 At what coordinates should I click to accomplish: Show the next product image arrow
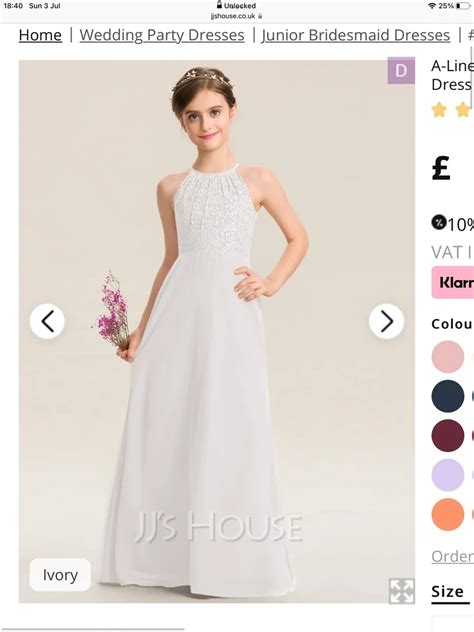click(386, 321)
